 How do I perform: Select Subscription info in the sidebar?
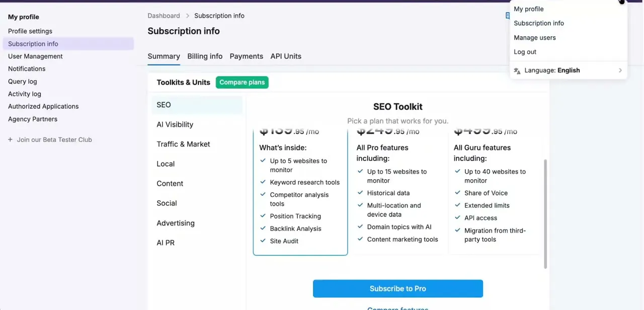(x=68, y=44)
